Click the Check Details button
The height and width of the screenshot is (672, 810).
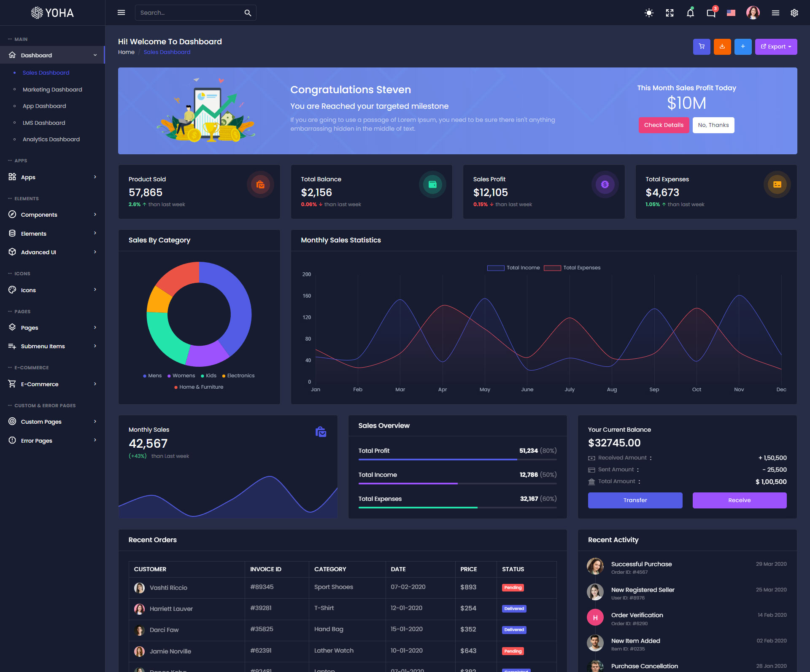pyautogui.click(x=664, y=125)
